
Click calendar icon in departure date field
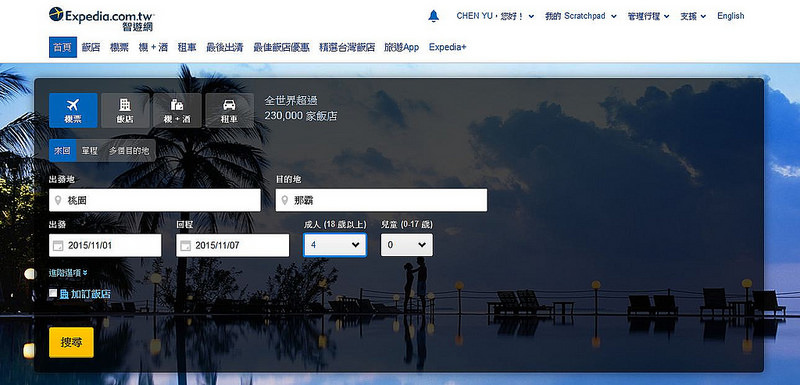click(x=58, y=245)
